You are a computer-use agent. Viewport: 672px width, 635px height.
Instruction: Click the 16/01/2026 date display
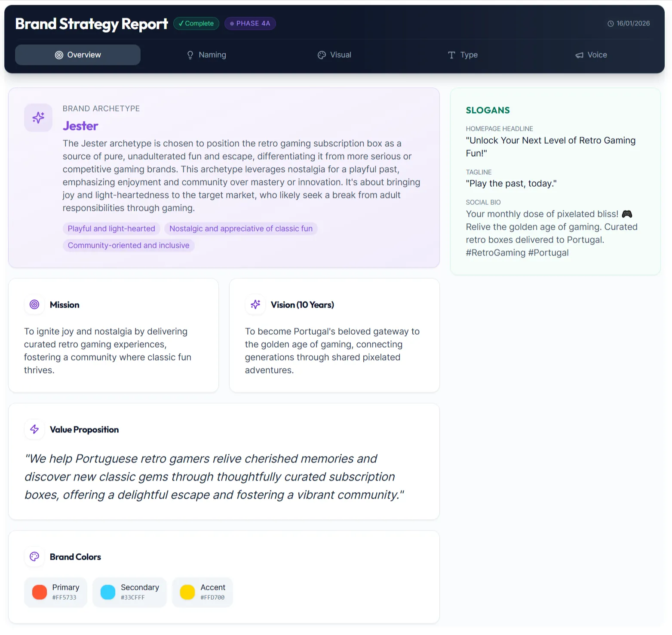click(633, 24)
